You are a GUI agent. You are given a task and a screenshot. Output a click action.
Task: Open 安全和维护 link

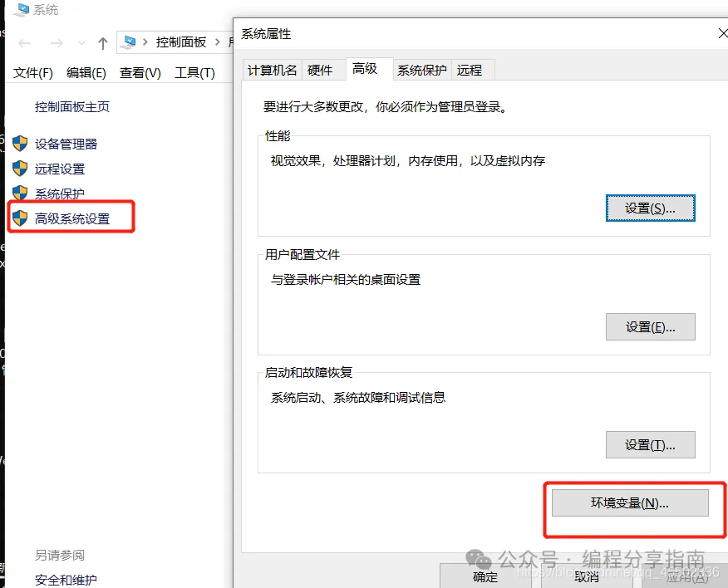[66, 580]
